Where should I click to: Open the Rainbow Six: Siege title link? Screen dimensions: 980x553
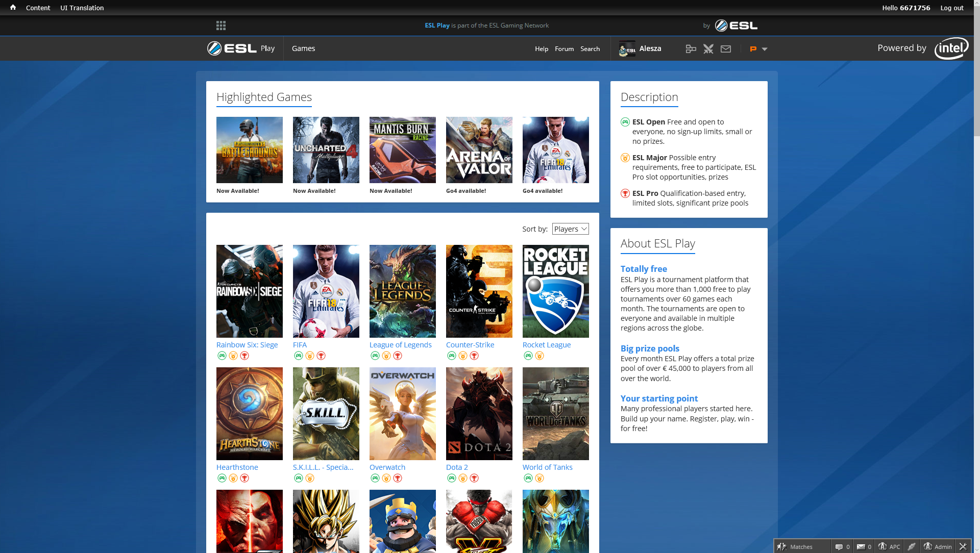point(247,345)
